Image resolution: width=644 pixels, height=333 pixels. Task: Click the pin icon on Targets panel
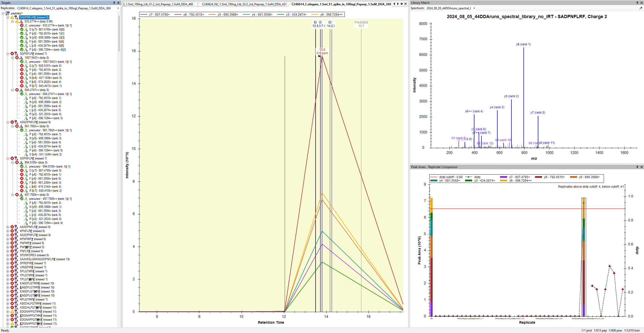(114, 3)
